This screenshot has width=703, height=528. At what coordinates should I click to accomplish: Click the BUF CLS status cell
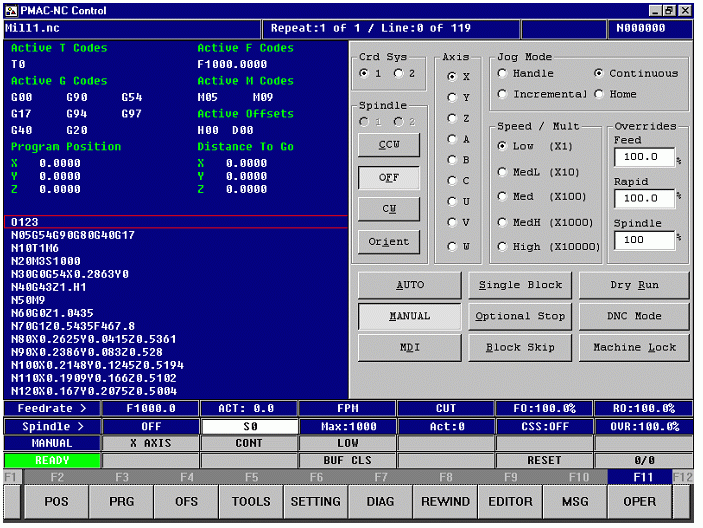347,460
